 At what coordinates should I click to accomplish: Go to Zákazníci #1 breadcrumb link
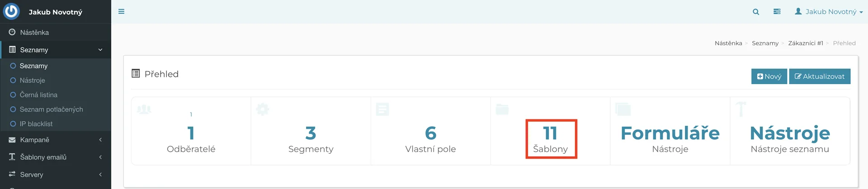click(x=806, y=43)
